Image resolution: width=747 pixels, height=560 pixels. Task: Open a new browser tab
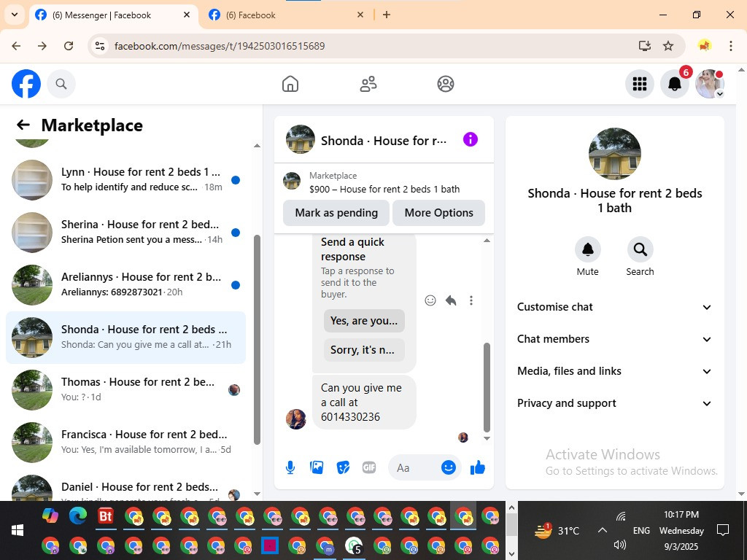tap(387, 15)
